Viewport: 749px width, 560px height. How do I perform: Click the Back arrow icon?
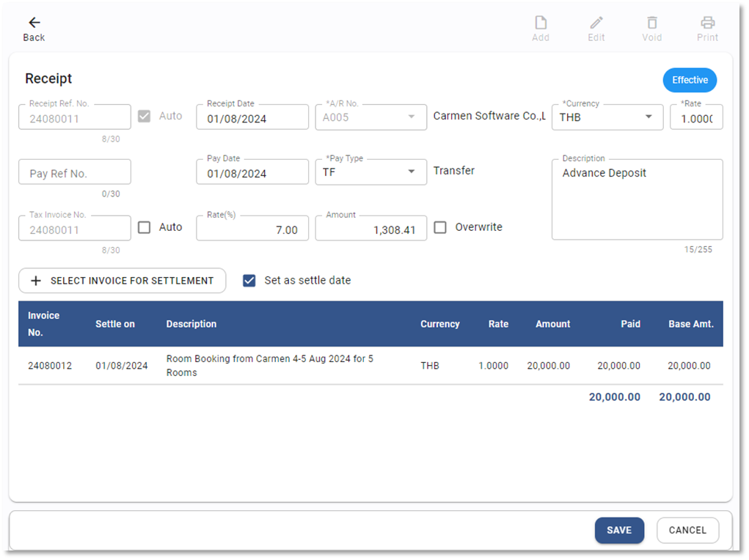[34, 23]
